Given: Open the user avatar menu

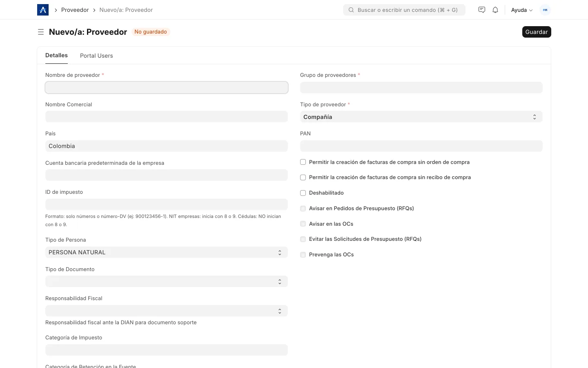Looking at the screenshot, I should point(545,10).
